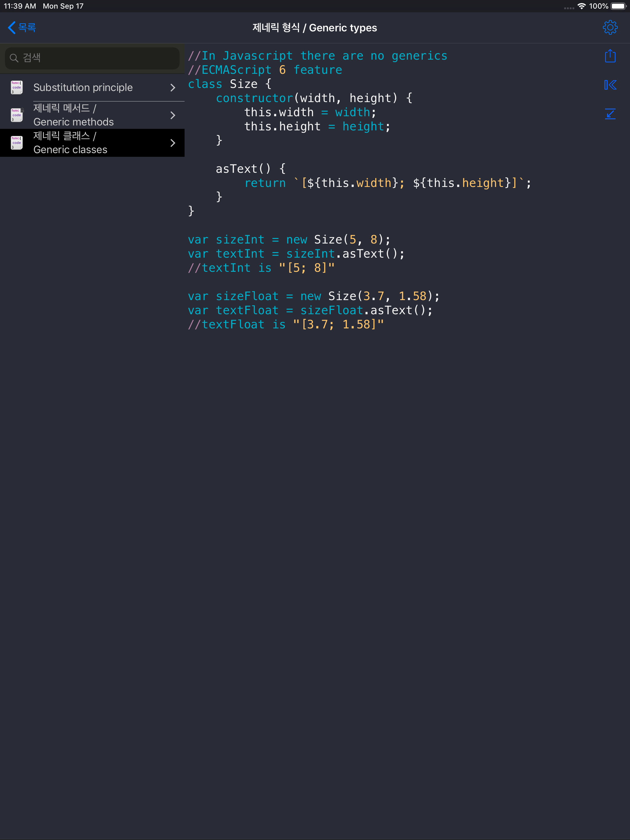
Task: Expand the Generic methods chevron
Action: [173, 115]
